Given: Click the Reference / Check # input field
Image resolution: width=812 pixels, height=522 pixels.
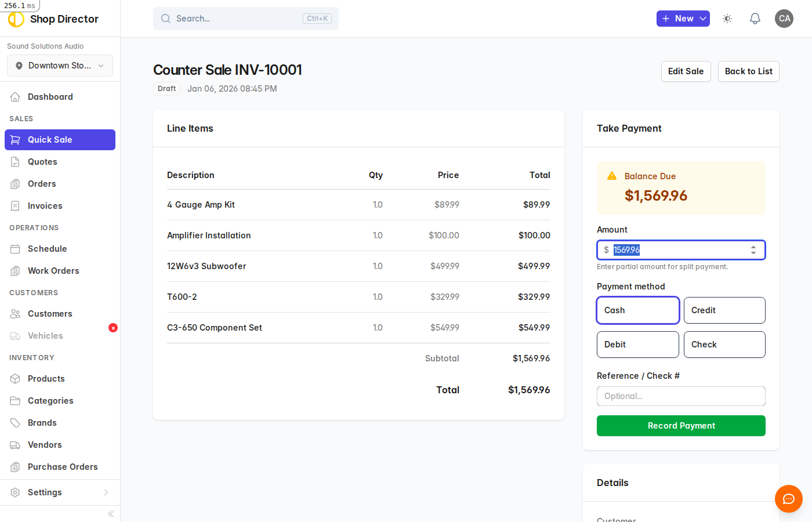Looking at the screenshot, I should pyautogui.click(x=681, y=396).
